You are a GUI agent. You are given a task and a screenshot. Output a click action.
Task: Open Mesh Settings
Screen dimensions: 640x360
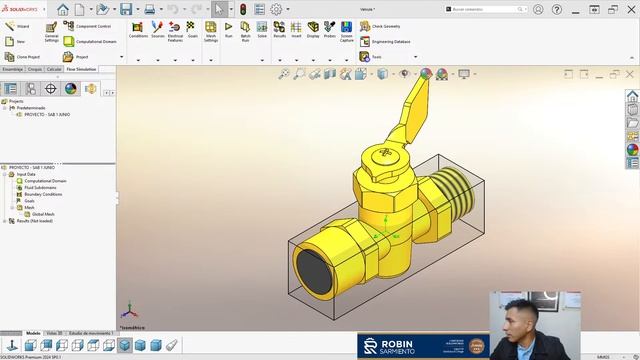pos(211,32)
